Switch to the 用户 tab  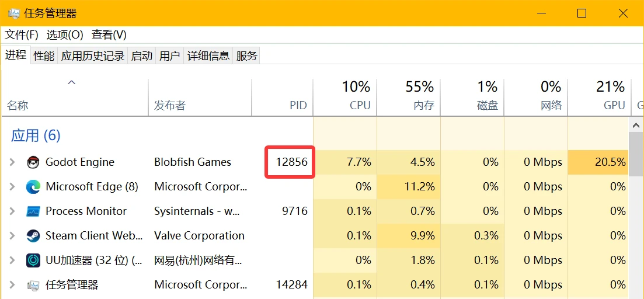[x=170, y=56]
